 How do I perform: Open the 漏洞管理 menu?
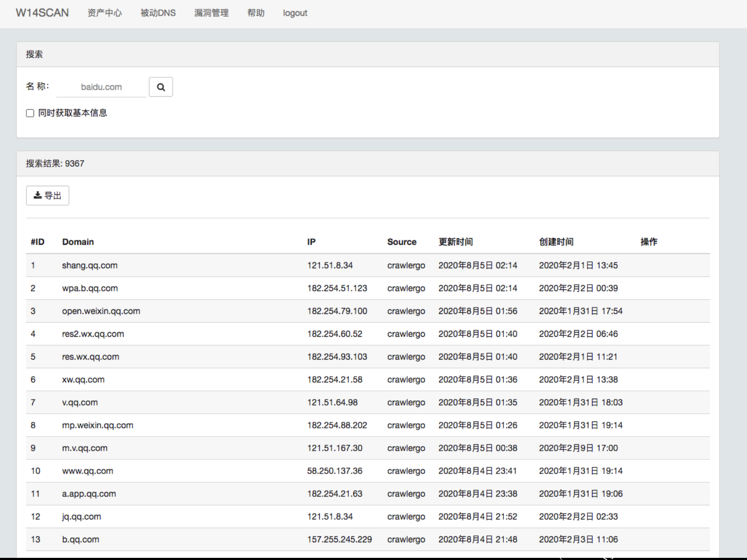(x=211, y=13)
